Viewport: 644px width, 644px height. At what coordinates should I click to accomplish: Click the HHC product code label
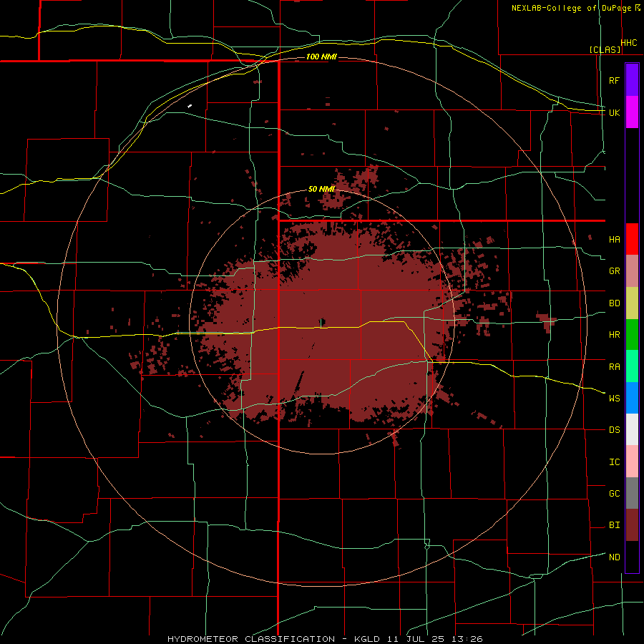click(x=629, y=43)
